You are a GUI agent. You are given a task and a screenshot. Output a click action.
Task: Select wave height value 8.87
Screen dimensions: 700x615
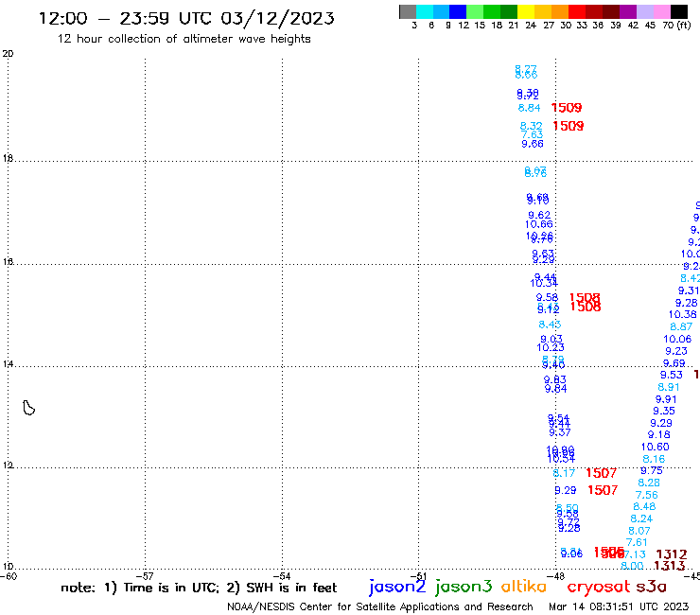681,327
